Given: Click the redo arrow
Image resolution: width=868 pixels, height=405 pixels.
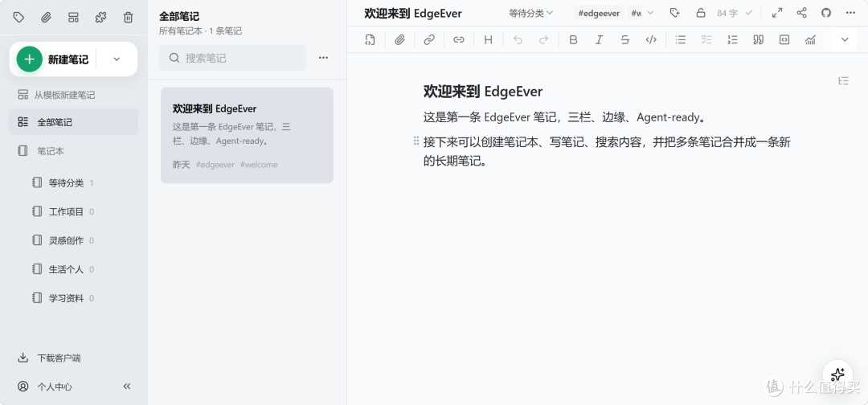Looking at the screenshot, I should [543, 39].
